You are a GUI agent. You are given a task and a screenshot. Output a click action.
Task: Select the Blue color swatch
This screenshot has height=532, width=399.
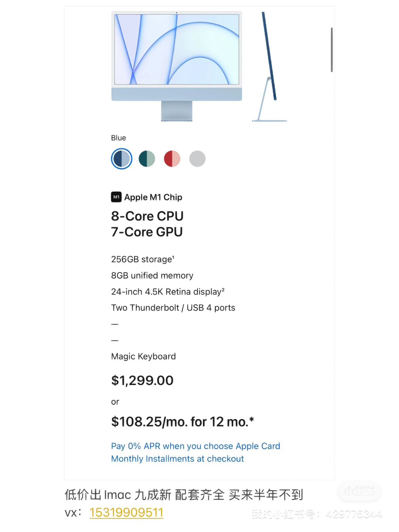coord(122,159)
